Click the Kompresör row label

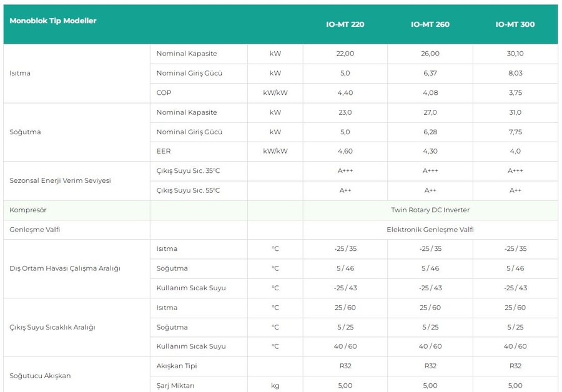click(x=28, y=210)
